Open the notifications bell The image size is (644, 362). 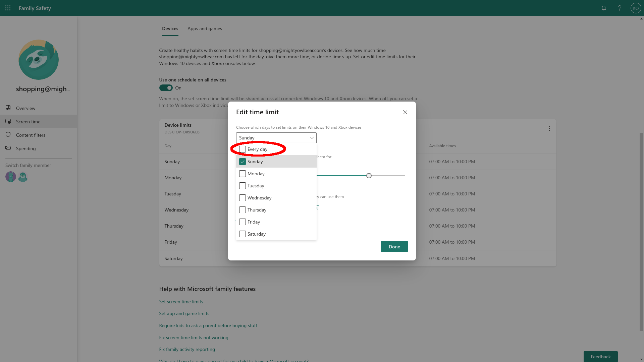click(604, 8)
